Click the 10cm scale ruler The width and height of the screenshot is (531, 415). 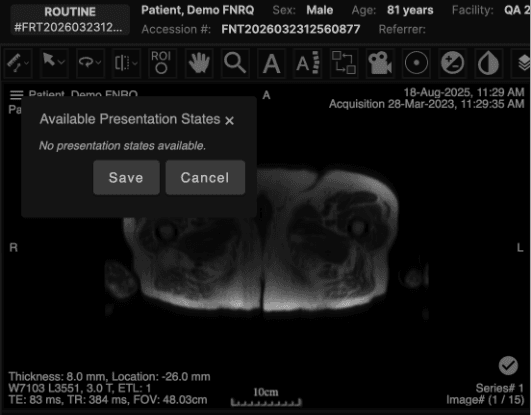coord(266,397)
